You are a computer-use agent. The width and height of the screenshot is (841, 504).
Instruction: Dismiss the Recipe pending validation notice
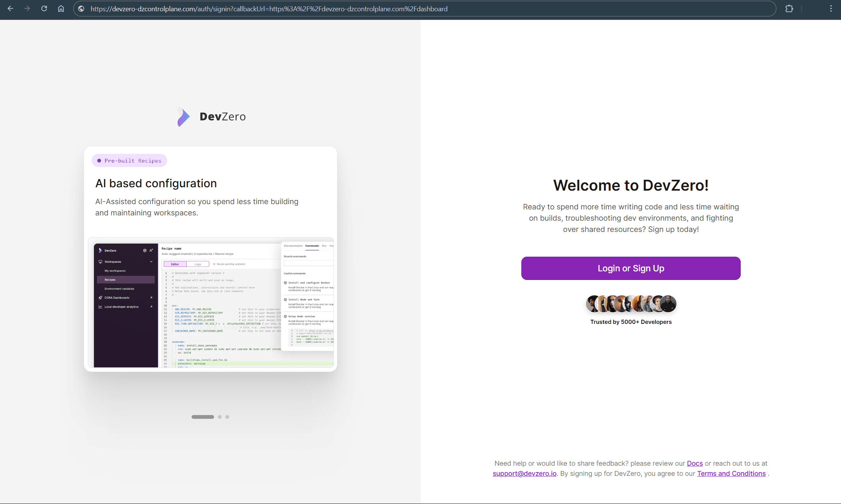(214, 264)
